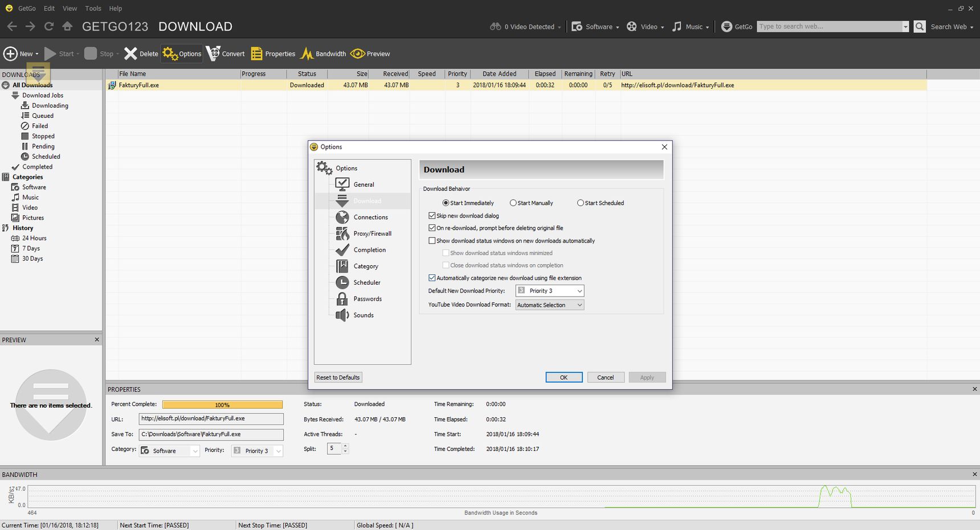
Task: Click Reset to Defaults button
Action: pyautogui.click(x=338, y=377)
